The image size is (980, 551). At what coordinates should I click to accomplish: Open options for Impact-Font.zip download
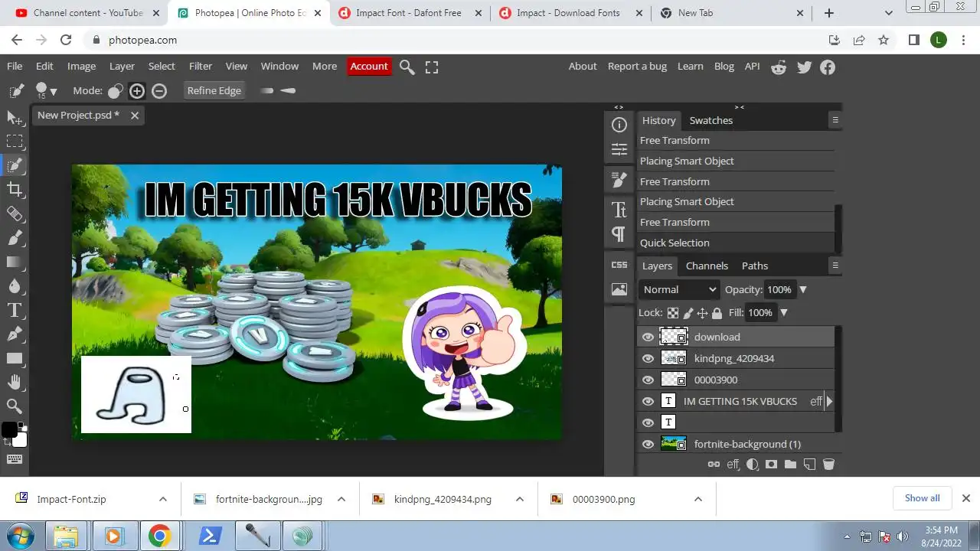[162, 499]
